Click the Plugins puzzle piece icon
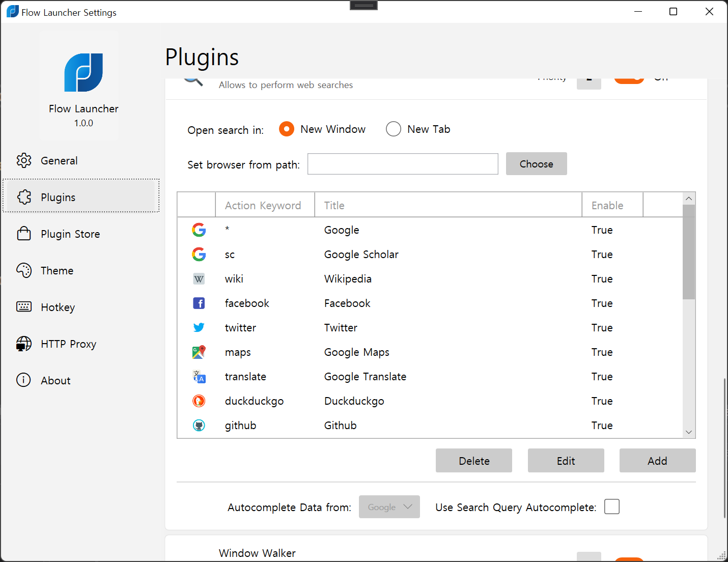The image size is (728, 562). (x=24, y=197)
